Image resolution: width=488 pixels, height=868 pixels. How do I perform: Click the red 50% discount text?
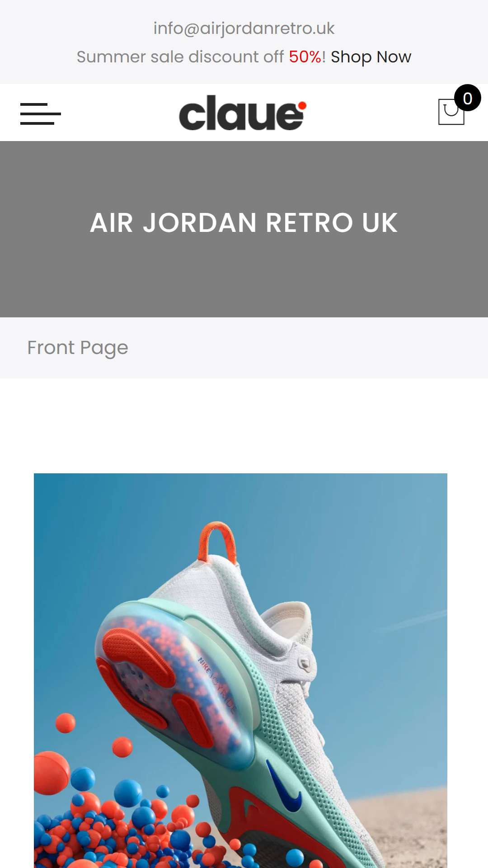point(305,57)
